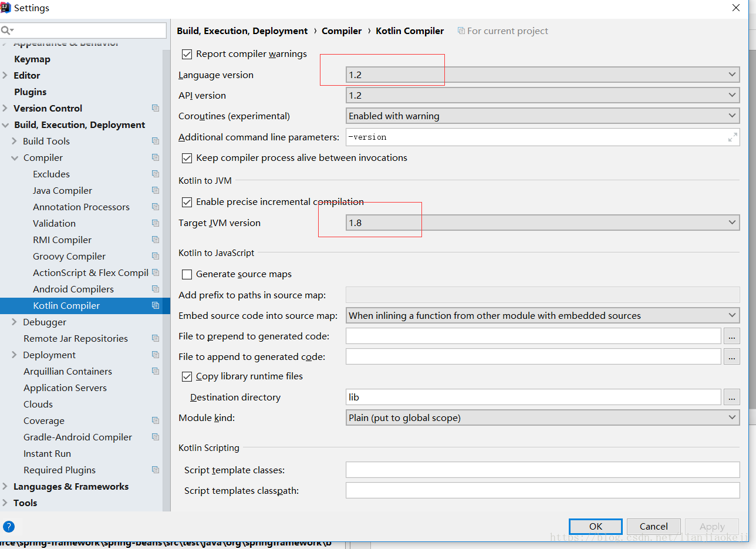The image size is (756, 549).
Task: Close the Settings dialog window
Action: pos(736,8)
